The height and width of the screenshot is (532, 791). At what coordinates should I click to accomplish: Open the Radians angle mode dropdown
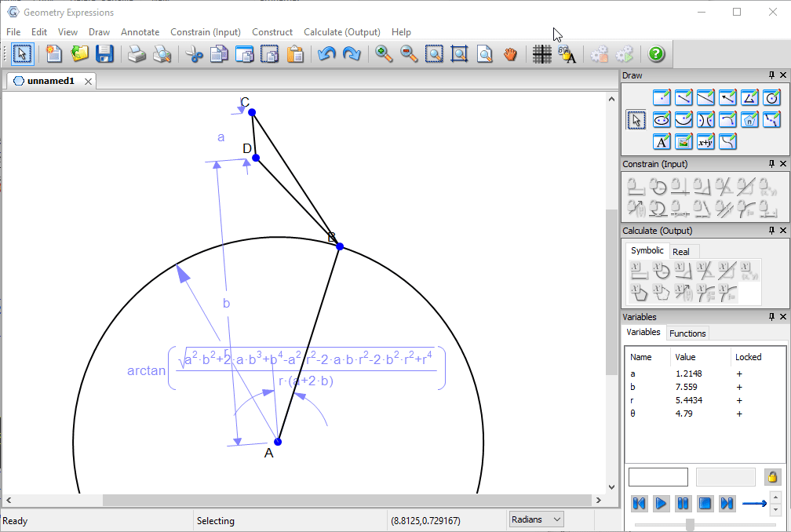pos(535,519)
